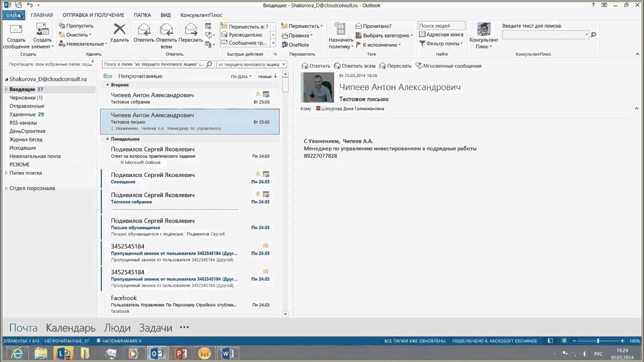Open Фильтр почты dropdown
The image size is (644, 362).
coord(441,44)
